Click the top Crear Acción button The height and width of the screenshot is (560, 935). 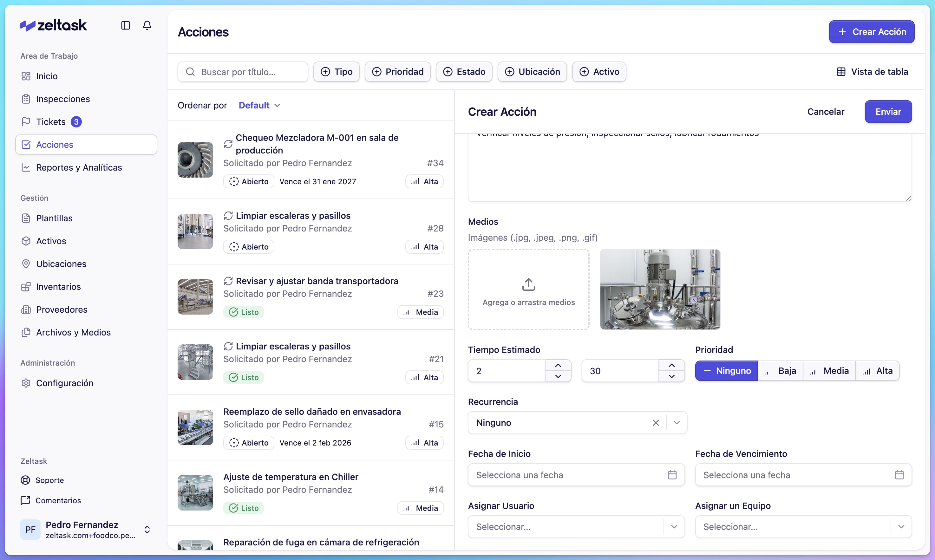click(872, 32)
